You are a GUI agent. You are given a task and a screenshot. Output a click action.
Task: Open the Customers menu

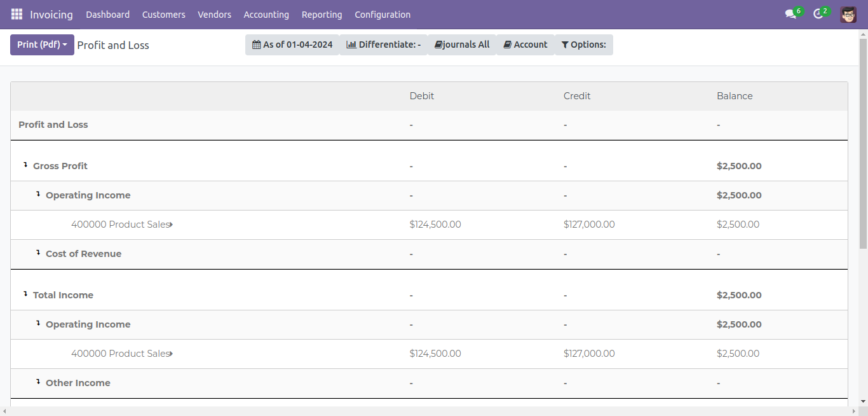pyautogui.click(x=164, y=14)
